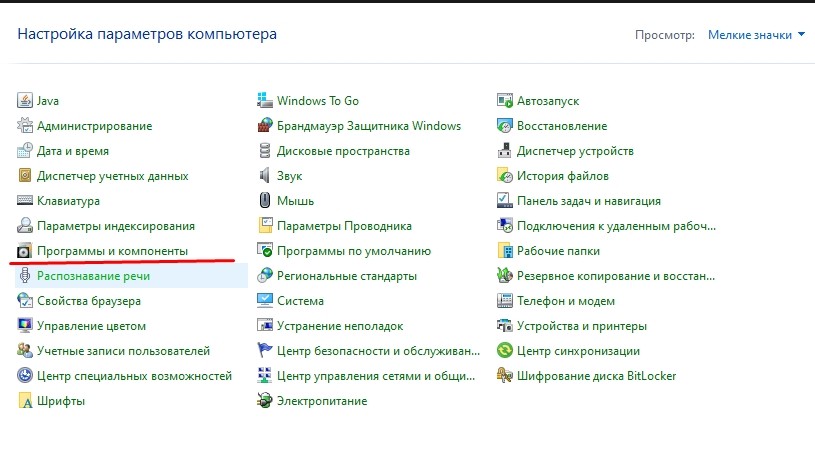This screenshot has height=455, width=815.
Task: Open the Электропитание power icon
Action: [265, 401]
